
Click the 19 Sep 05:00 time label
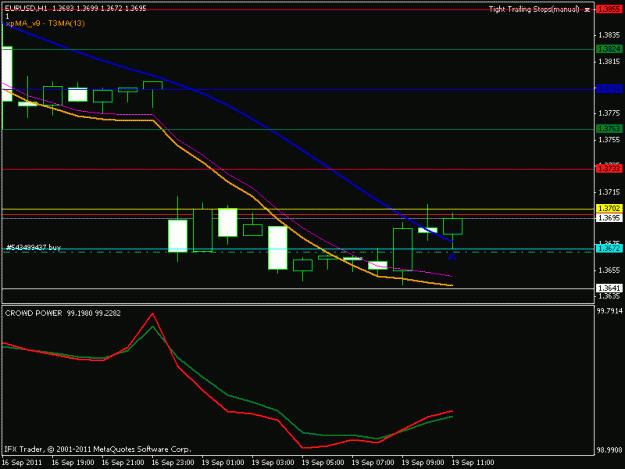pos(323,462)
